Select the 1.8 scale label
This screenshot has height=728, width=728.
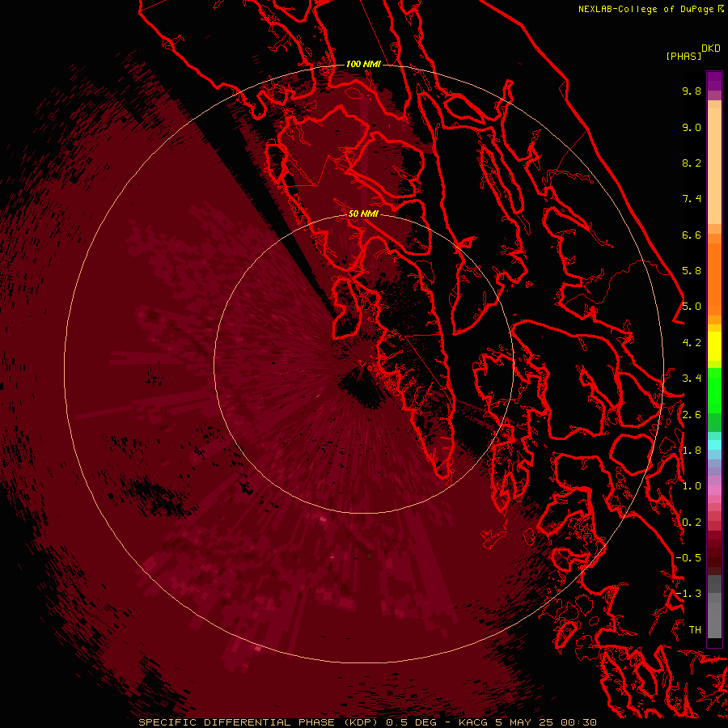[692, 451]
